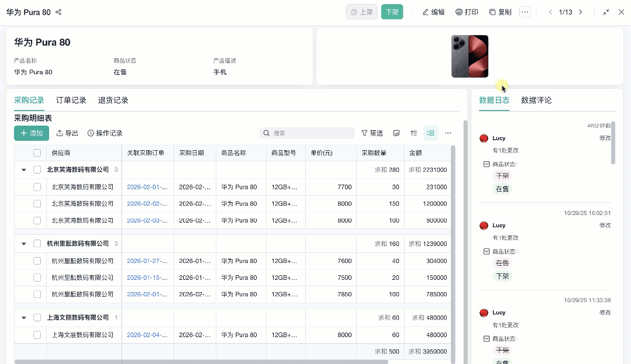Switch to the 订单记录 tab

71,100
